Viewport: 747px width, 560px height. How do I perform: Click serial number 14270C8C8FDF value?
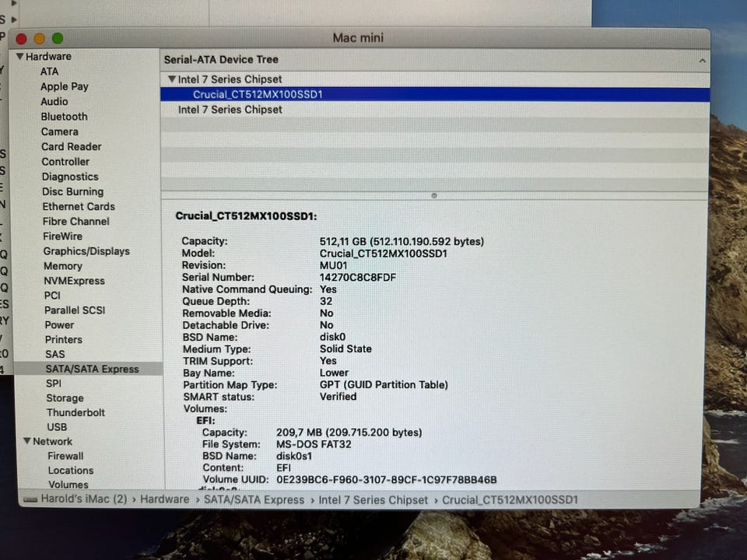[358, 278]
